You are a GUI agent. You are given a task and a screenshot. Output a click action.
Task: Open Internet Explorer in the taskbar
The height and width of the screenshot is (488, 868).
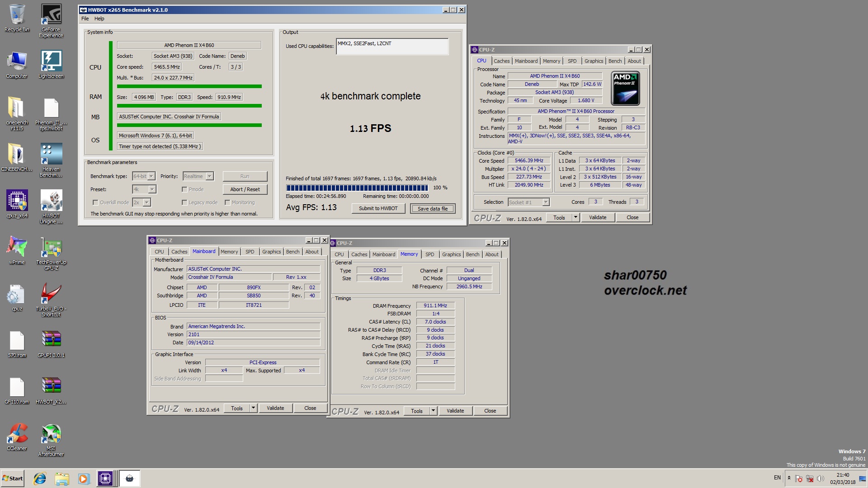(40, 479)
